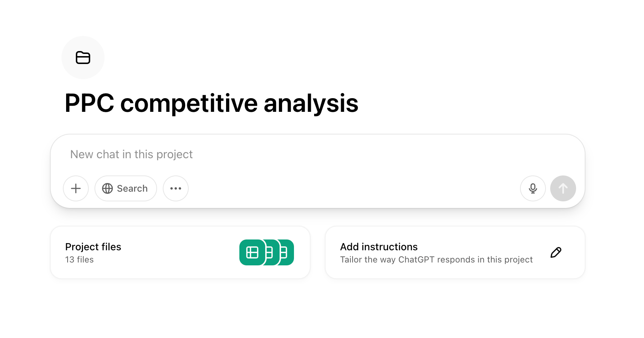Click the pencil icon on Add instructions
Viewport: 644px width, 338px height.
click(x=556, y=252)
